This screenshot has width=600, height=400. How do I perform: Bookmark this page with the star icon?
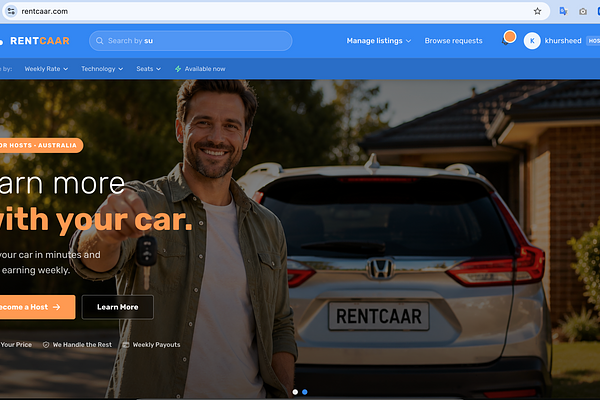coord(537,11)
